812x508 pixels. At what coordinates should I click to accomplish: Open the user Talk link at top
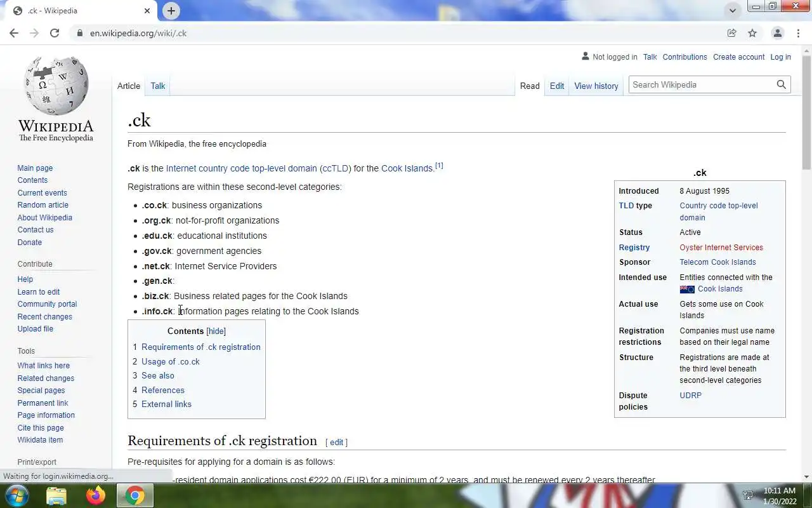[x=650, y=57]
